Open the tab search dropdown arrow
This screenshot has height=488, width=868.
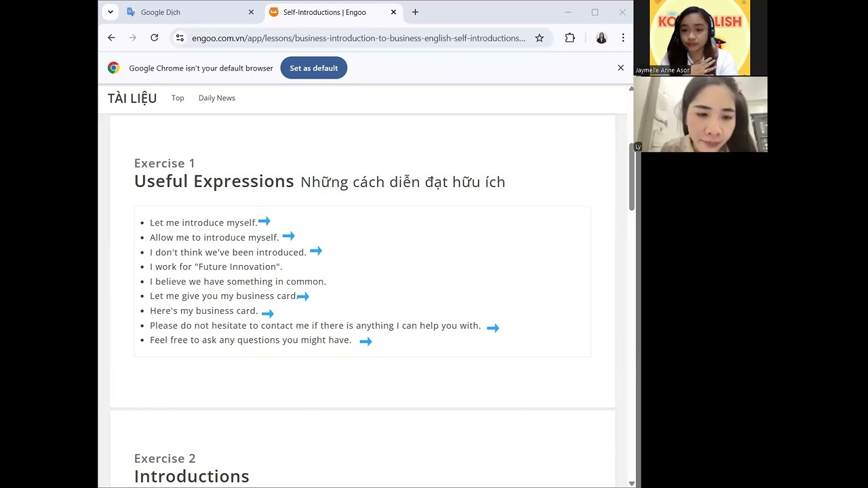point(110,12)
